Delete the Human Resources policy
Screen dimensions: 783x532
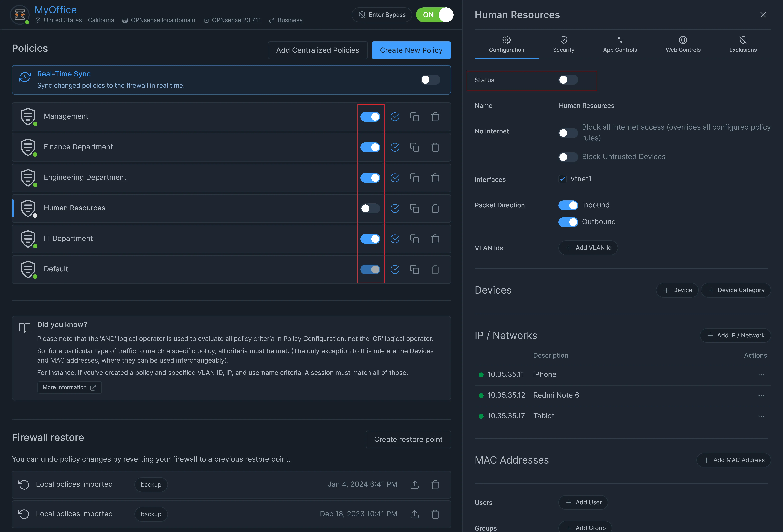[435, 208]
